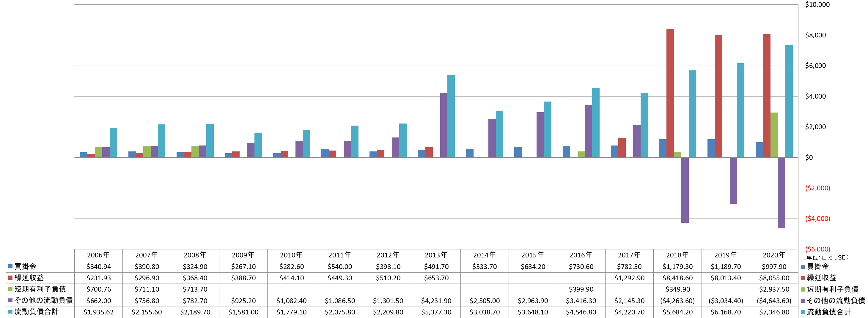Select the $4,231.90 cell

[436, 300]
